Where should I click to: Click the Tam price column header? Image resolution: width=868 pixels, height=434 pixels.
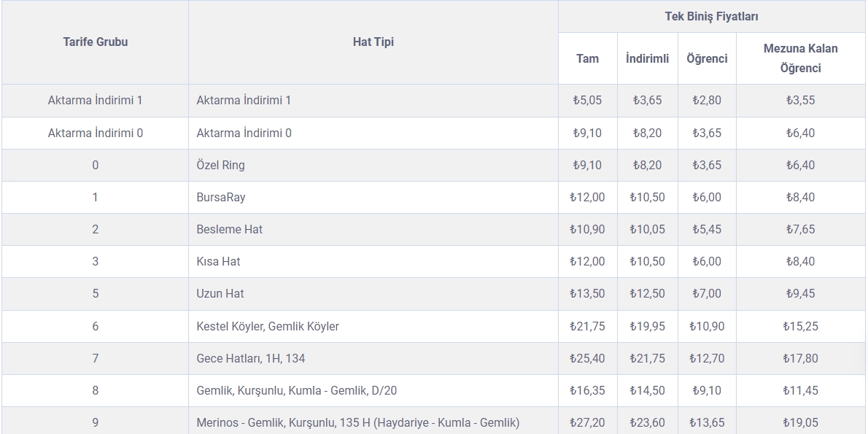587,58
